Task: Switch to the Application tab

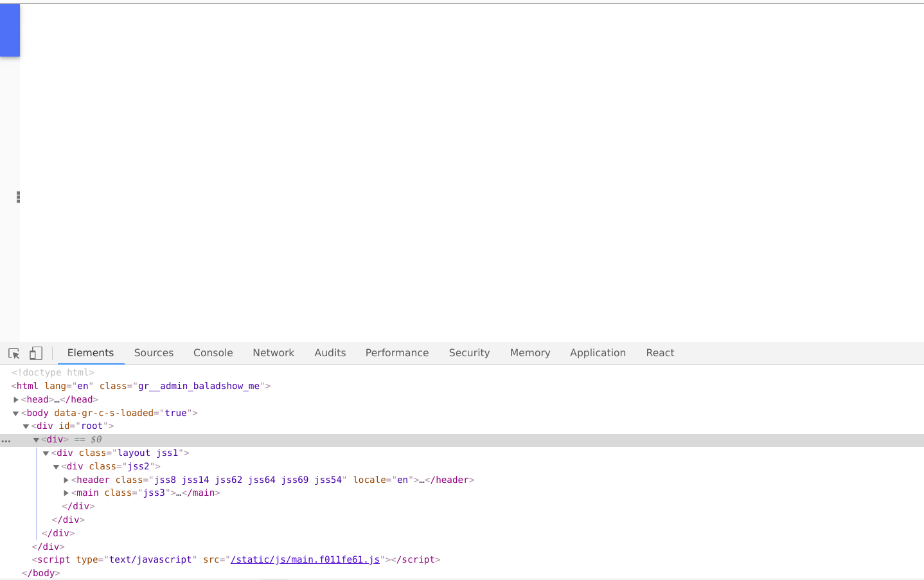Action: (598, 352)
